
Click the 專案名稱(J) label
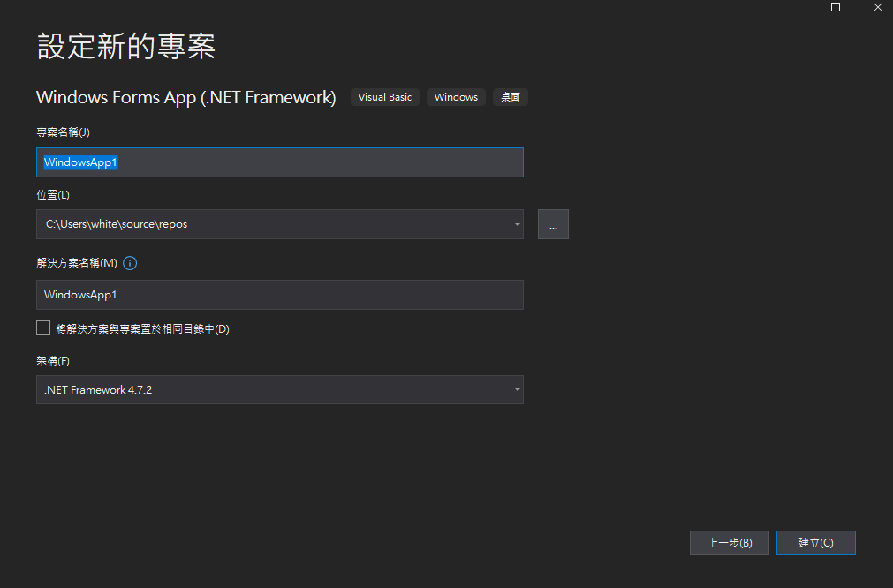tap(64, 132)
